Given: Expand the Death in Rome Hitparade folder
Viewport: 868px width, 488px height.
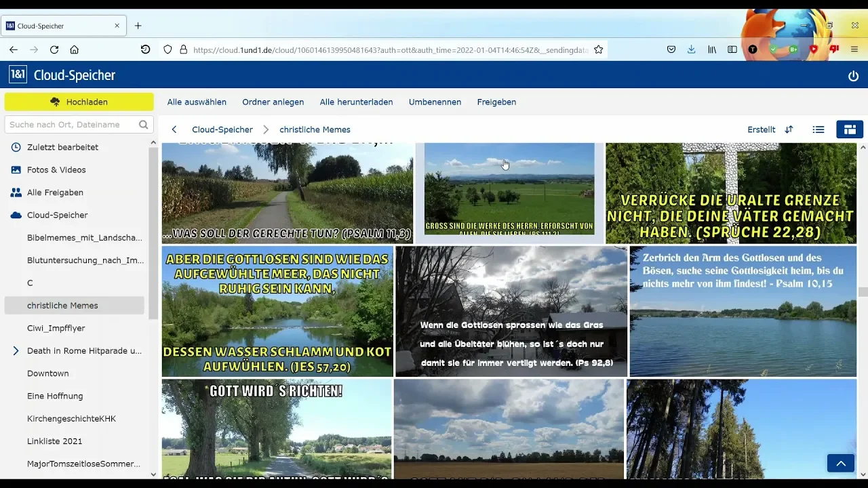Looking at the screenshot, I should pos(16,351).
